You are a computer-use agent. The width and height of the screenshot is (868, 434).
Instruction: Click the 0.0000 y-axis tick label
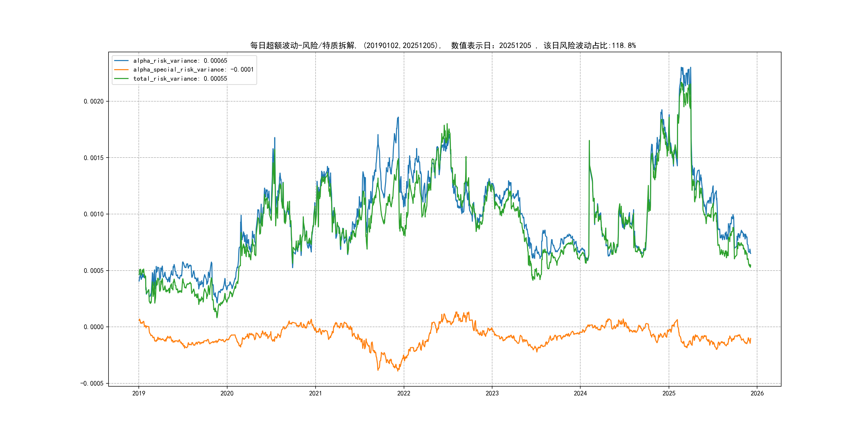click(x=93, y=327)
